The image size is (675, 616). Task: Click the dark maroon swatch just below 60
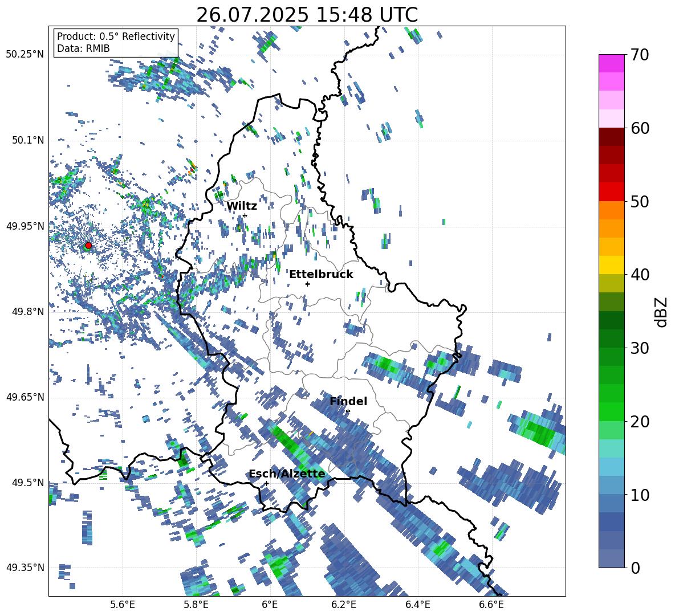click(611, 137)
